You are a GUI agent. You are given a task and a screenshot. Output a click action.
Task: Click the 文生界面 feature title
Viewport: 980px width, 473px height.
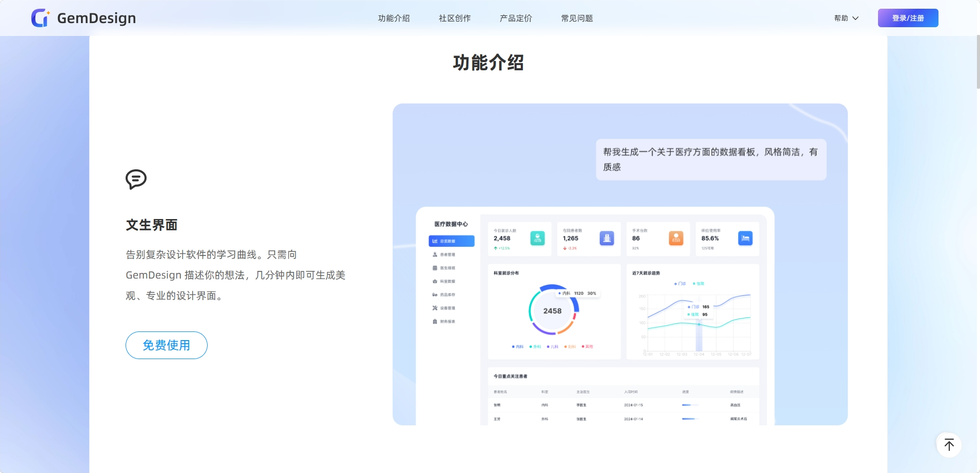click(152, 225)
